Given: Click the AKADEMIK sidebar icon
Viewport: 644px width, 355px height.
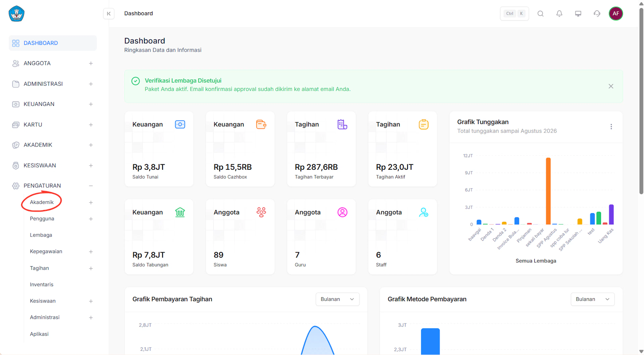Looking at the screenshot, I should pyautogui.click(x=16, y=145).
